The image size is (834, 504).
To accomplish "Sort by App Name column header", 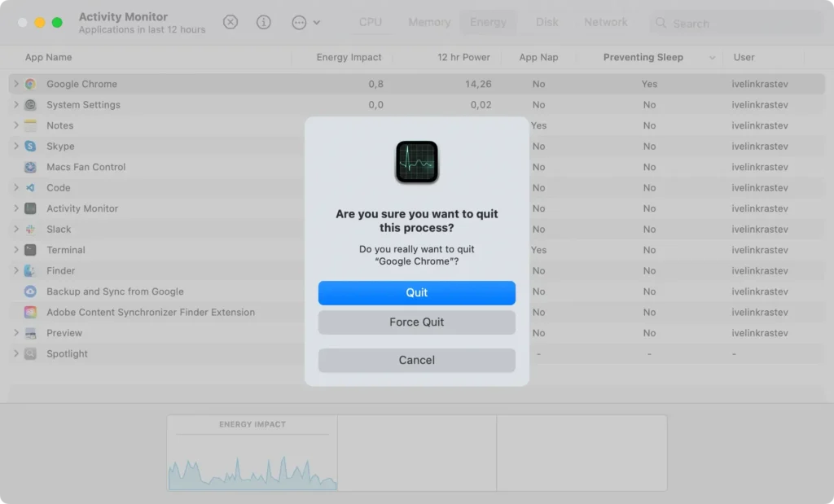I will [48, 58].
